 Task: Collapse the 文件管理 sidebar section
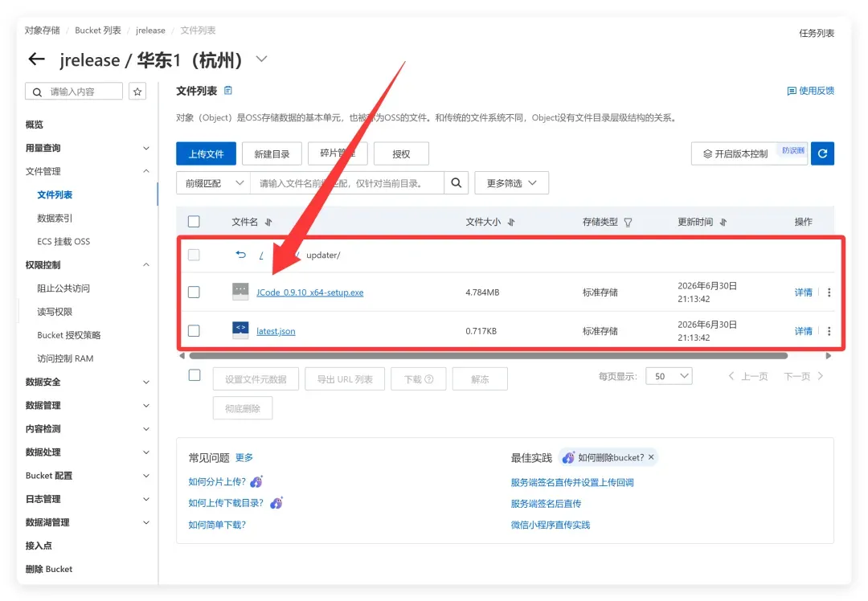(146, 171)
